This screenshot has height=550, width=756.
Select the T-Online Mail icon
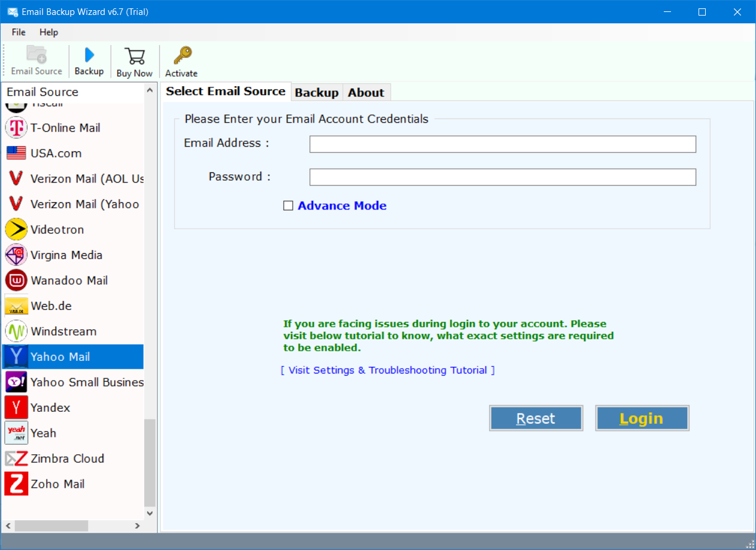point(16,127)
